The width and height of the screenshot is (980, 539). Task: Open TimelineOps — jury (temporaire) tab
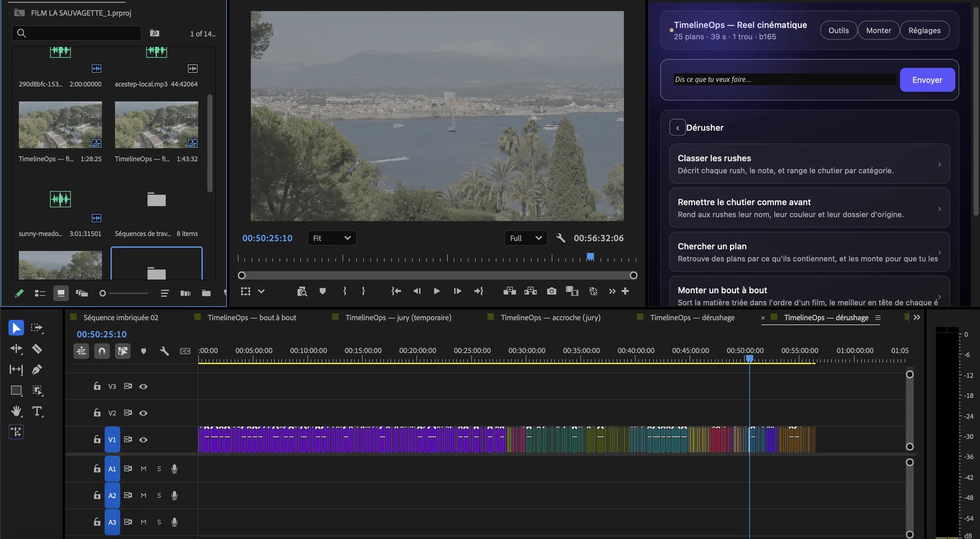[398, 318]
